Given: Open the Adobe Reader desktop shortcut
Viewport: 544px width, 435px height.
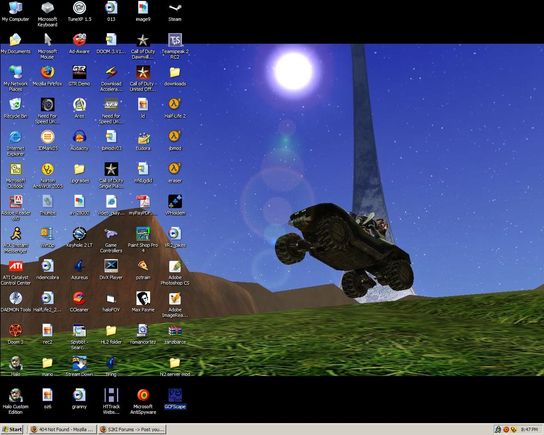Looking at the screenshot, I should coord(15,207).
